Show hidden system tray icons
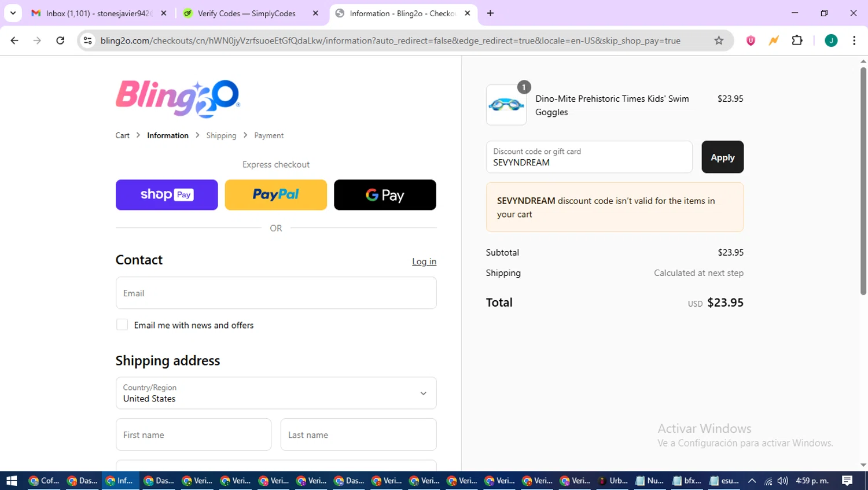The width and height of the screenshot is (868, 490). (752, 481)
